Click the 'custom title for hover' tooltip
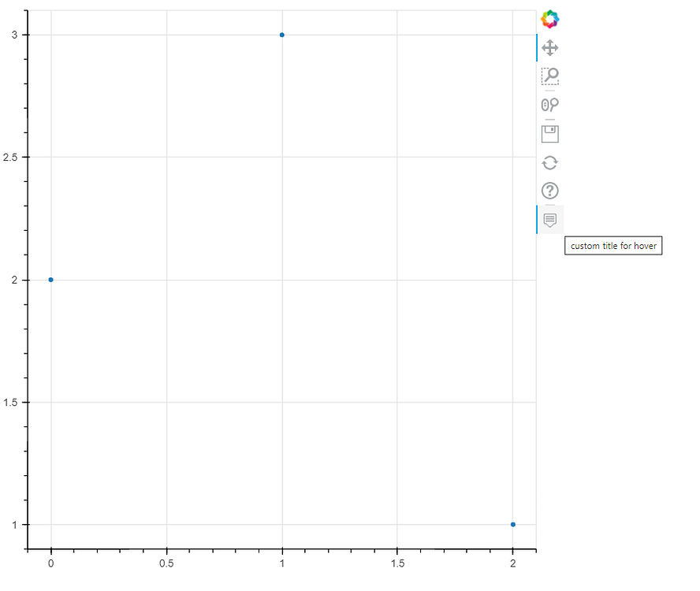This screenshot has width=700, height=591. tap(613, 246)
